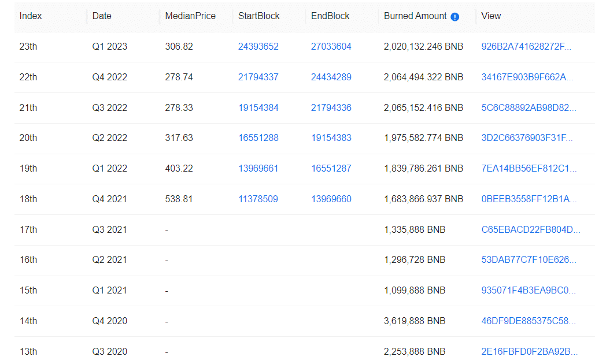This screenshot has height=364, width=595.
Task: Open end block 19154383
Action: tap(331, 138)
